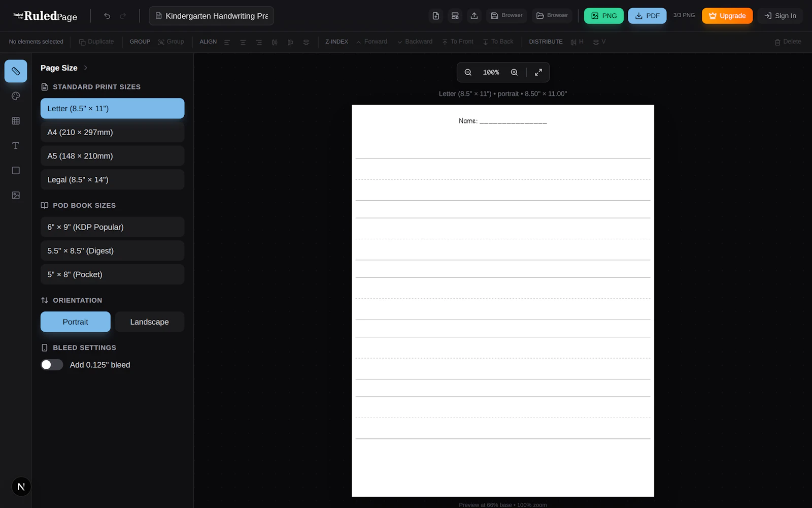Open the image sidebar tool
The image size is (812, 508).
click(16, 196)
